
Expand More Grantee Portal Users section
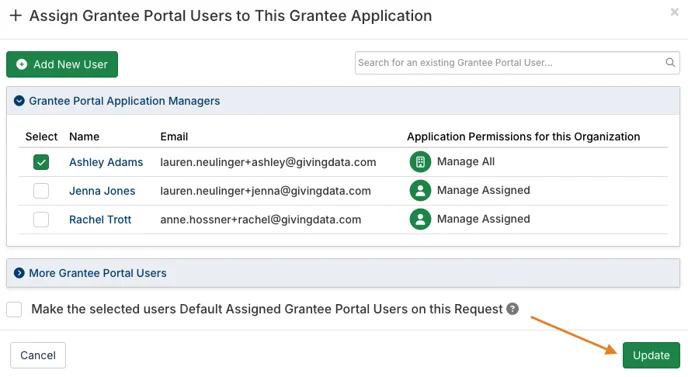pyautogui.click(x=19, y=273)
